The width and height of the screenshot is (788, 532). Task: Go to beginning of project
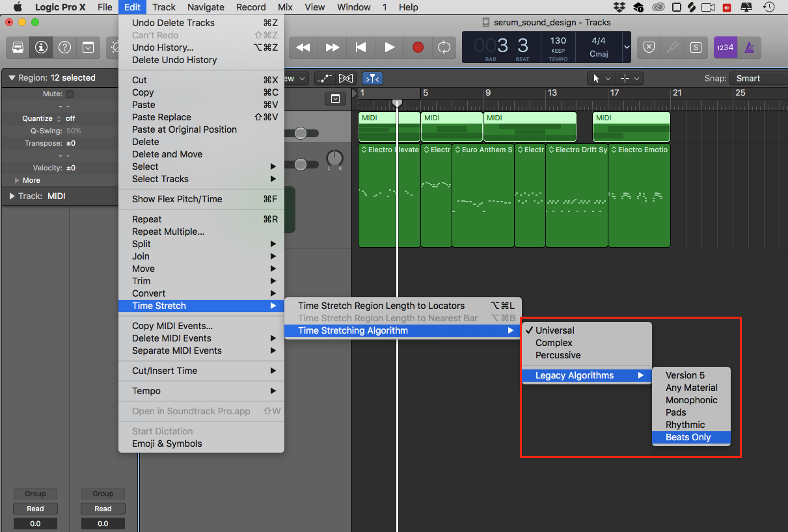pyautogui.click(x=360, y=47)
